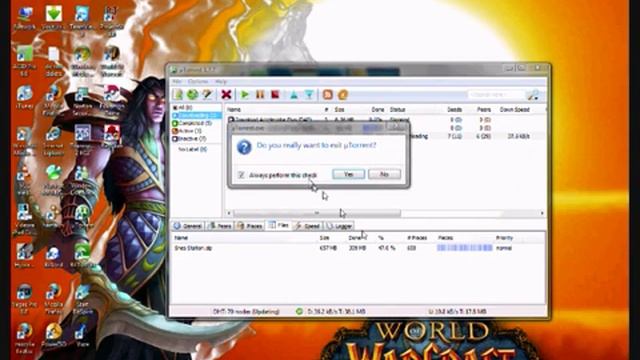Image resolution: width=640 pixels, height=360 pixels.
Task: Cancel exit with the No button
Action: pyautogui.click(x=384, y=174)
